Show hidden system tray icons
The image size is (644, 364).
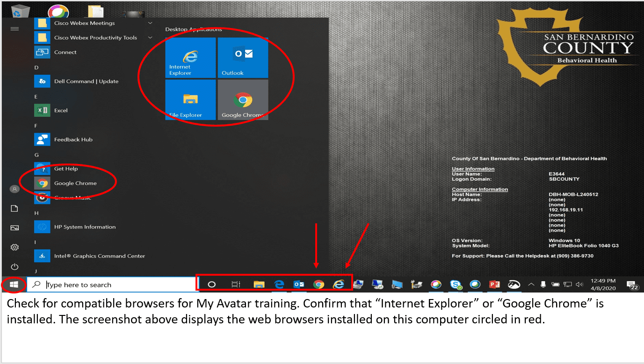pos(531,285)
